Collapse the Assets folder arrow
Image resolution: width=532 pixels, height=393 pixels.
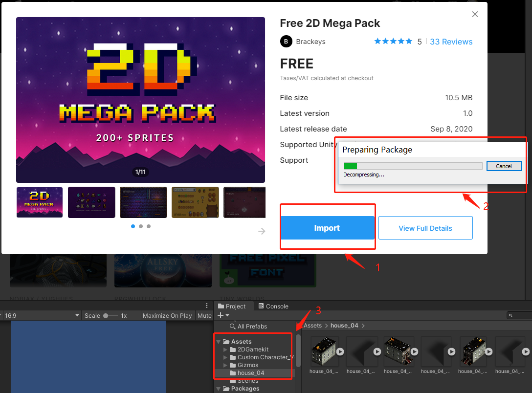(x=219, y=342)
